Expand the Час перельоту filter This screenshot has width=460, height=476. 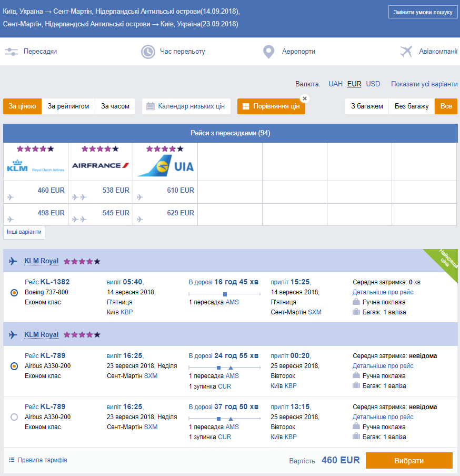[182, 51]
